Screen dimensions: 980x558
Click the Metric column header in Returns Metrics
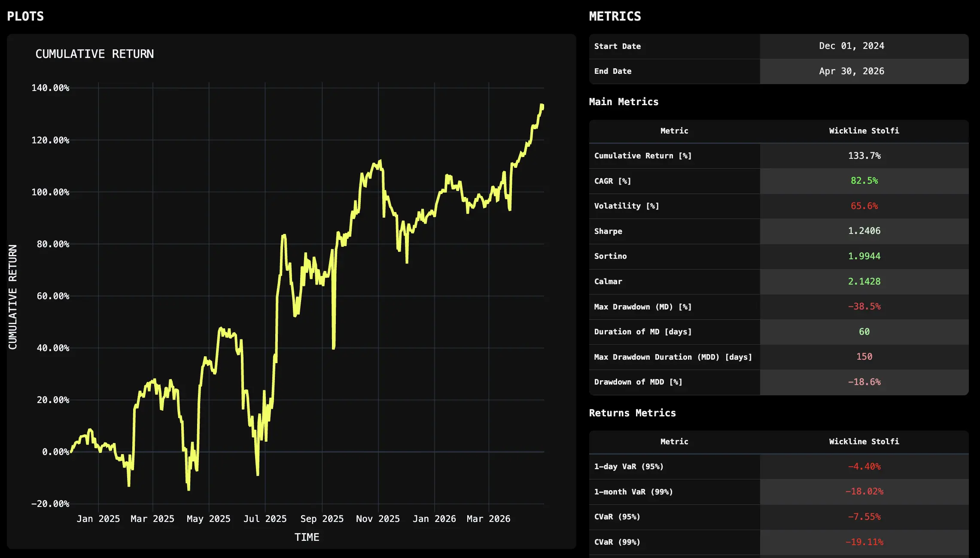674,442
